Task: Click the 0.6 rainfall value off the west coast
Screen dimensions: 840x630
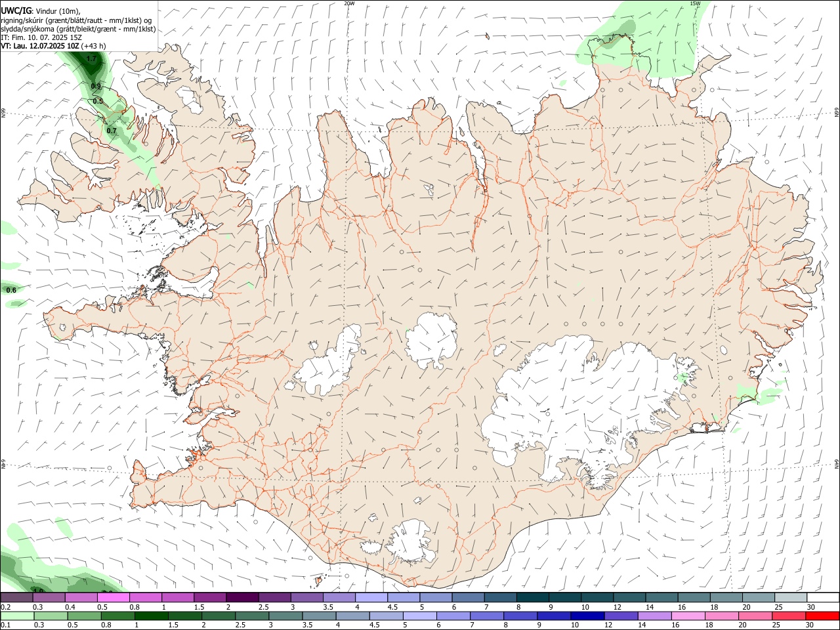Action: point(11,290)
